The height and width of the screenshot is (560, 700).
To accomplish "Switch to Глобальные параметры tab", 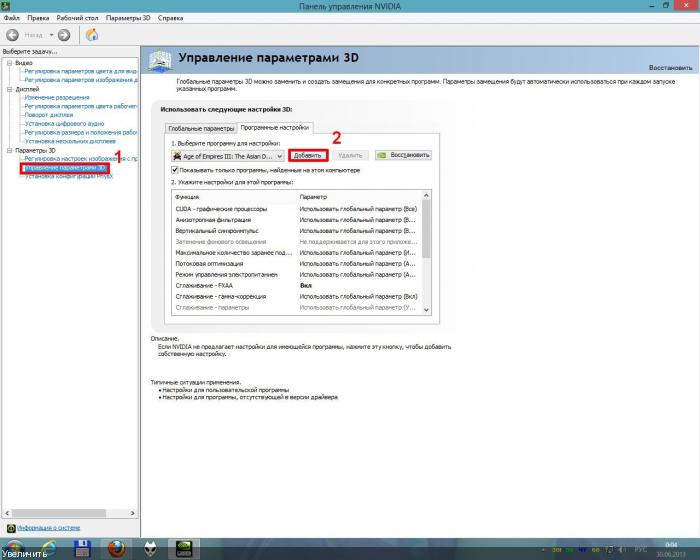I will pyautogui.click(x=201, y=128).
